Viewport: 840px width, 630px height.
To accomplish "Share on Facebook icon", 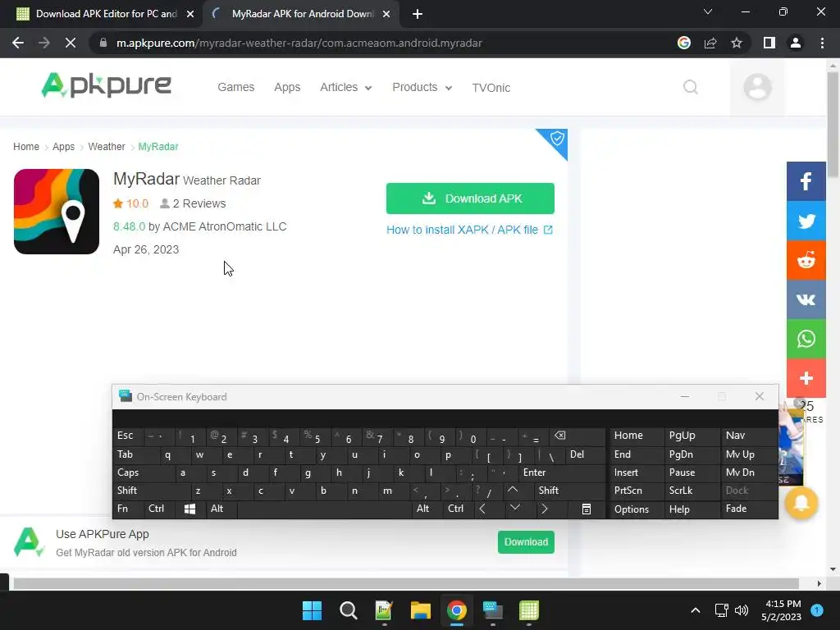I will pyautogui.click(x=806, y=181).
